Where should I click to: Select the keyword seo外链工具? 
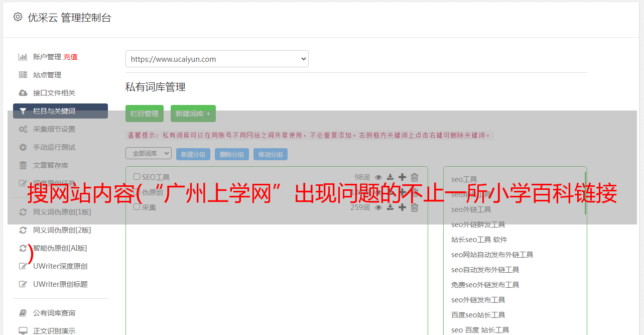471,209
